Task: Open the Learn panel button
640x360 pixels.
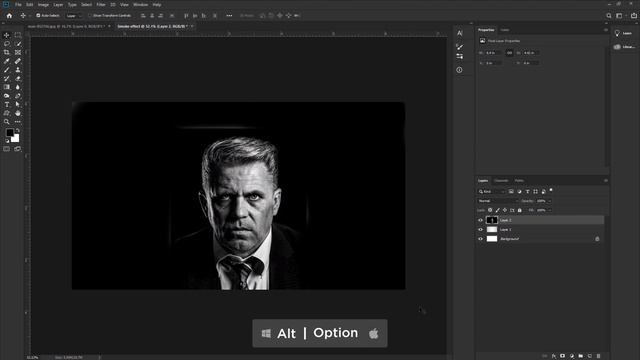Action: click(624, 33)
